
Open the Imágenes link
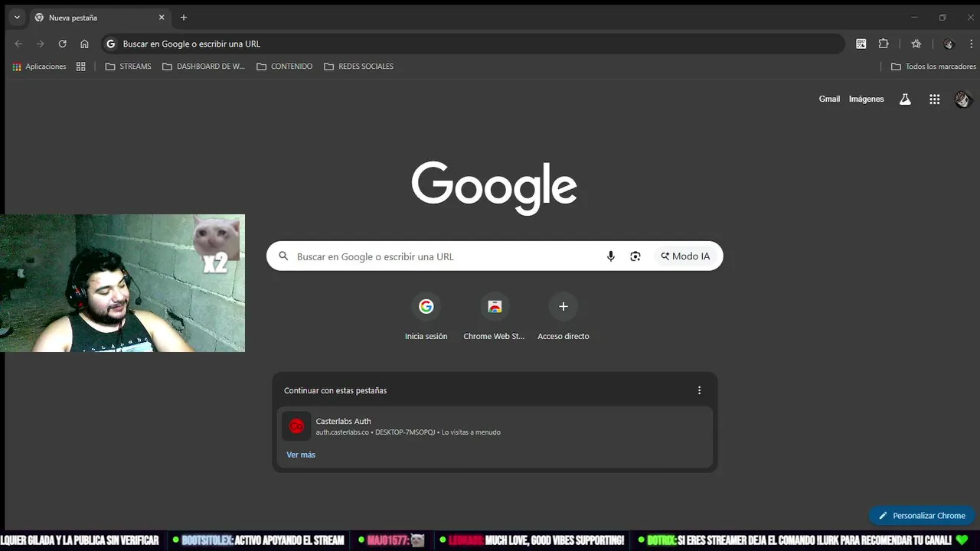pyautogui.click(x=867, y=99)
